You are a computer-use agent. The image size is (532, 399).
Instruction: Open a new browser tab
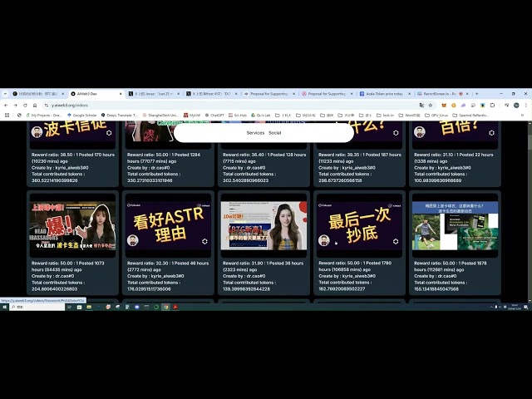[x=476, y=94]
